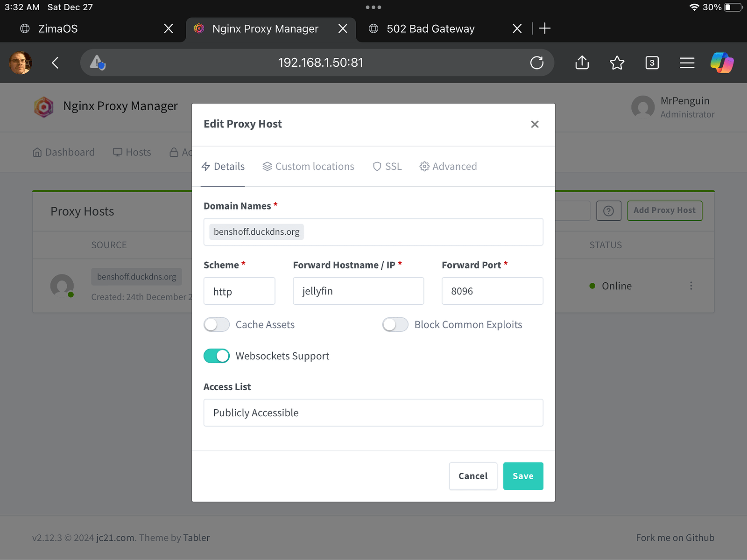Turn on Block Common Exploits
Viewport: 747px width, 560px height.
pyautogui.click(x=395, y=325)
